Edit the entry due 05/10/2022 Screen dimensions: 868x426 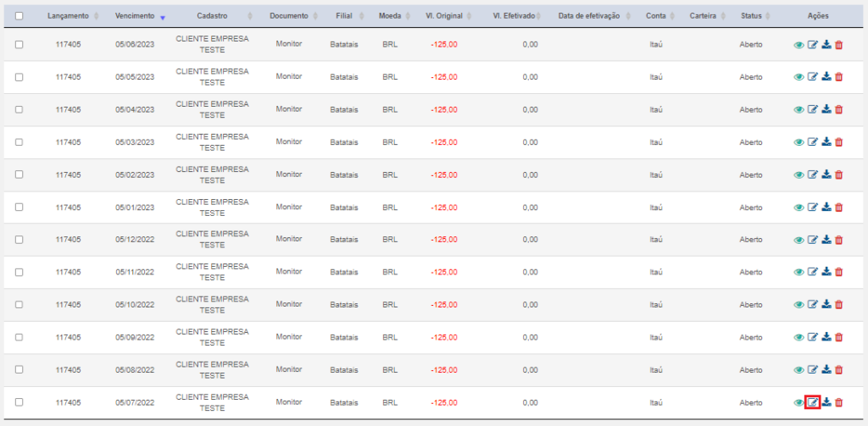[x=813, y=305]
